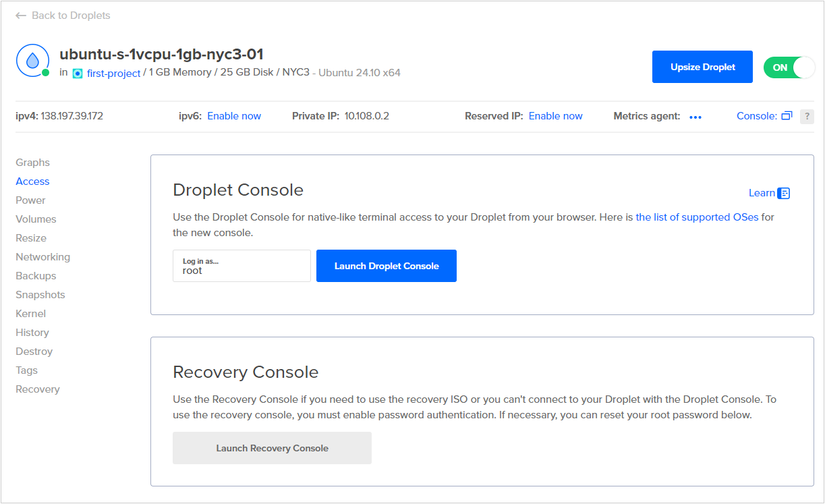Image resolution: width=825 pixels, height=504 pixels.
Task: Turn off the droplet using the ON switch
Action: tap(789, 67)
